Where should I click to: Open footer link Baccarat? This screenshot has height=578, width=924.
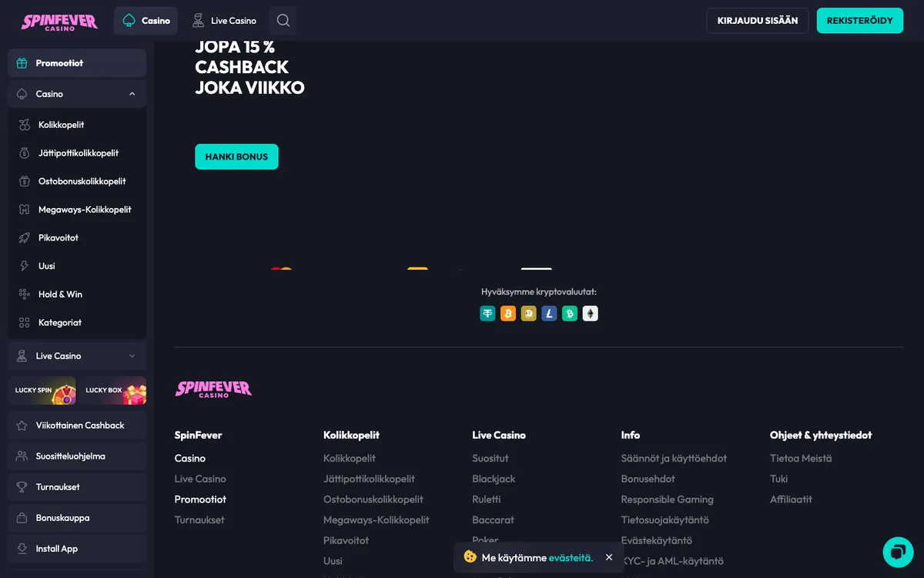493,520
